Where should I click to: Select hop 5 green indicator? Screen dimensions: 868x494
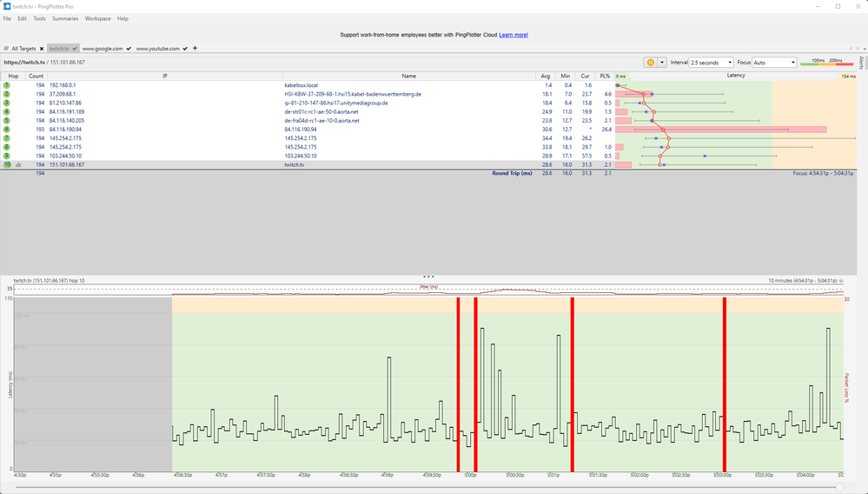[x=7, y=121]
